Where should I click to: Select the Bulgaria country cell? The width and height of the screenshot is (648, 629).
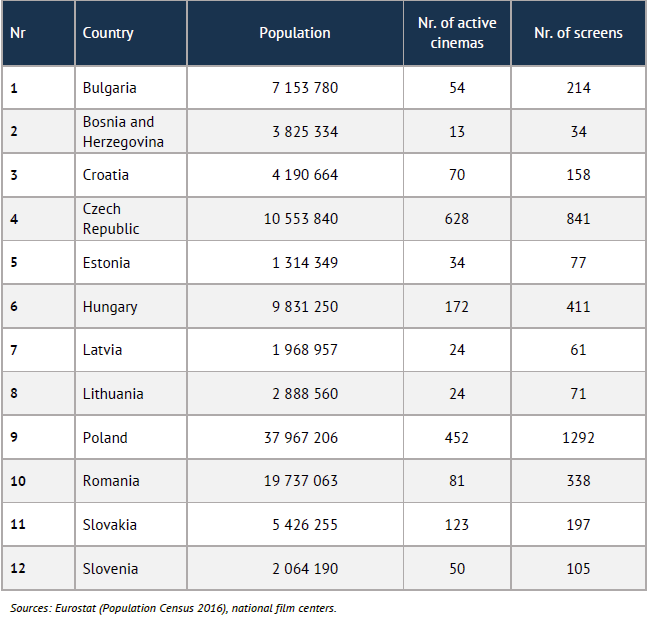coord(109,88)
